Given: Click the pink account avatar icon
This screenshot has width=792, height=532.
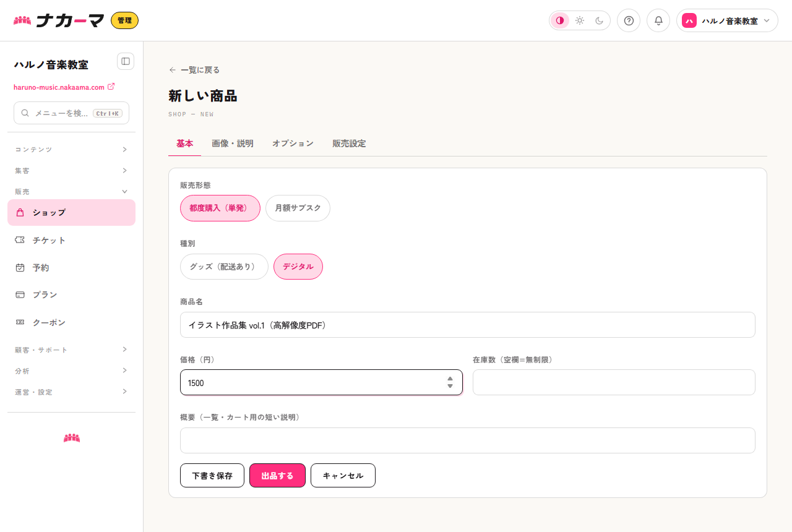Looking at the screenshot, I should pyautogui.click(x=689, y=20).
